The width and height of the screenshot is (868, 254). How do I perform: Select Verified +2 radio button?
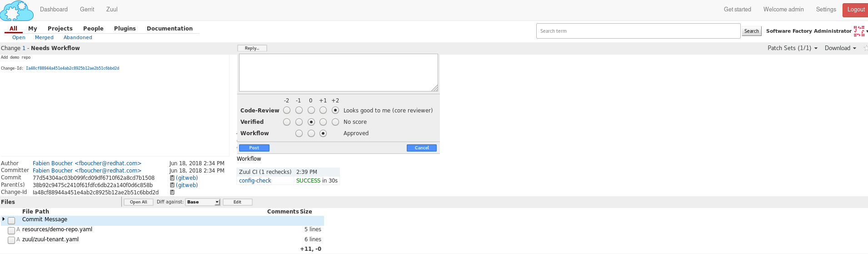(x=335, y=122)
